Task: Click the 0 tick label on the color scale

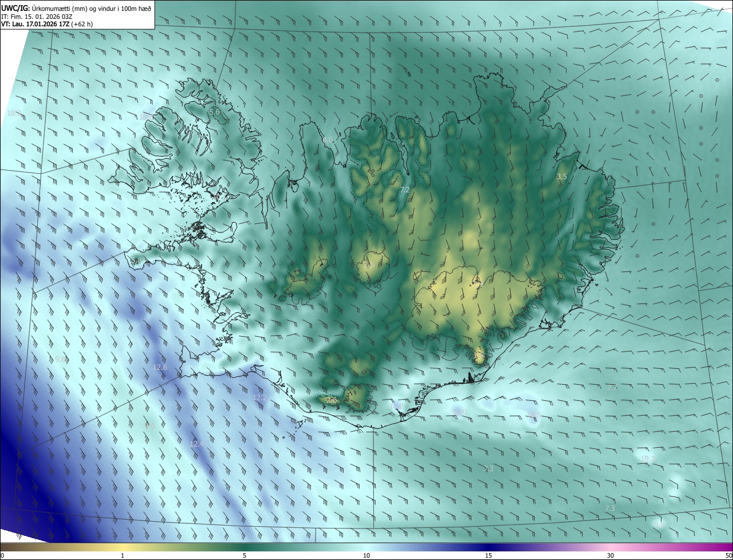Action: 2,555
